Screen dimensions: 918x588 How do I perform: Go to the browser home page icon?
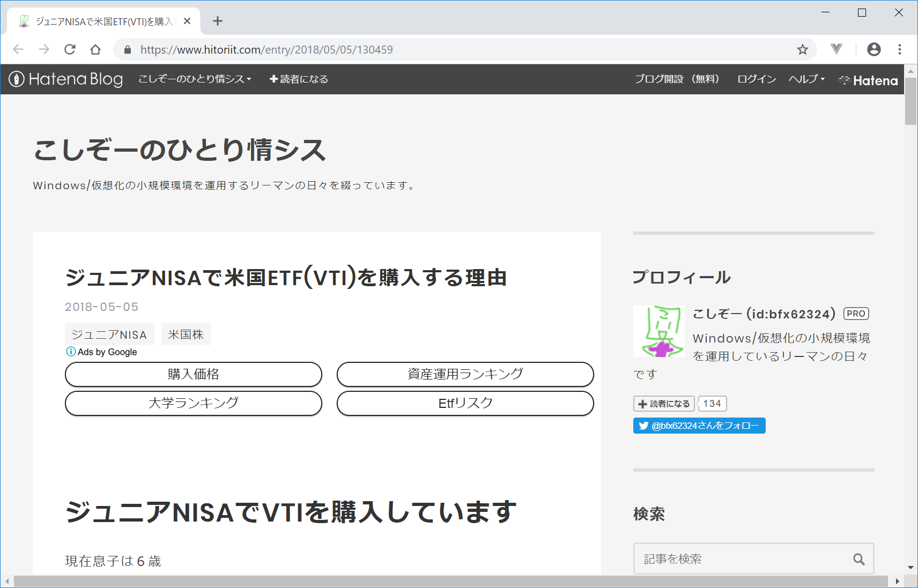[x=95, y=49]
